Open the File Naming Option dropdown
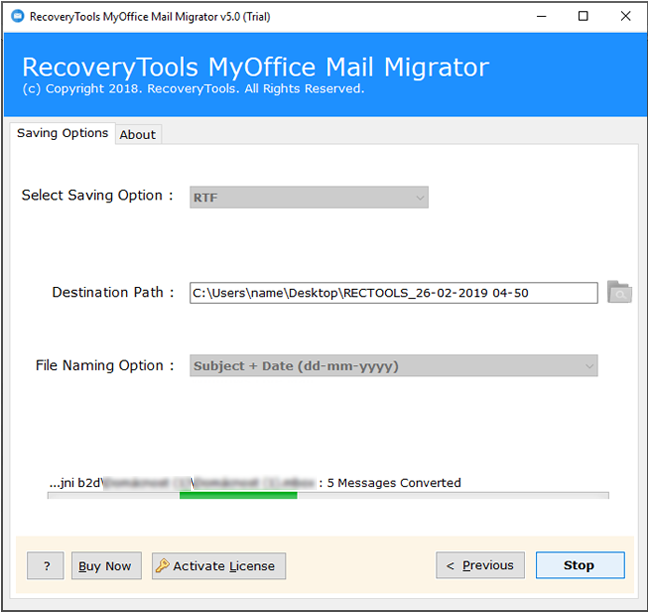The image size is (650, 613). (393, 366)
